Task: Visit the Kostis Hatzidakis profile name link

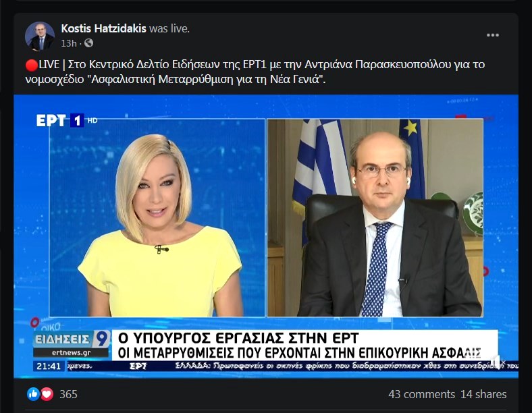Action: 103,28
